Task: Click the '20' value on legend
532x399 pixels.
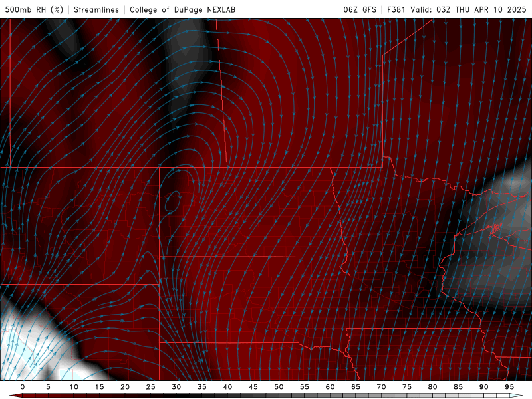Action: point(125,387)
